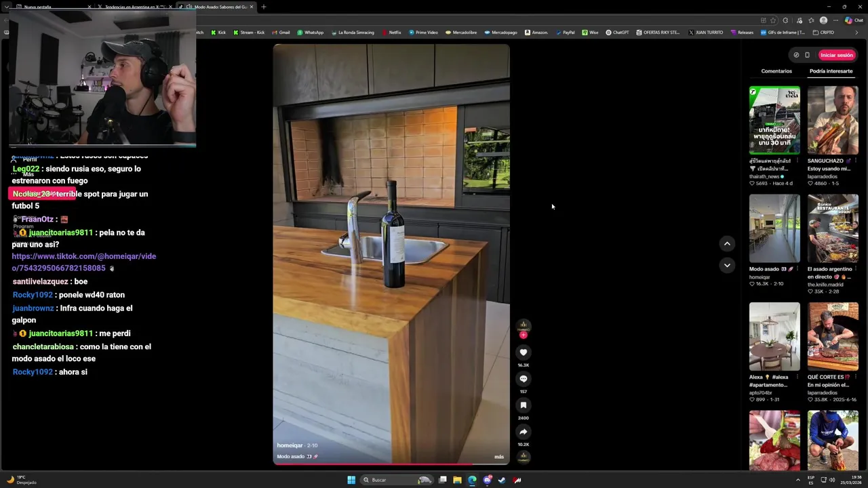Save video with the bookmark icon

click(x=523, y=405)
